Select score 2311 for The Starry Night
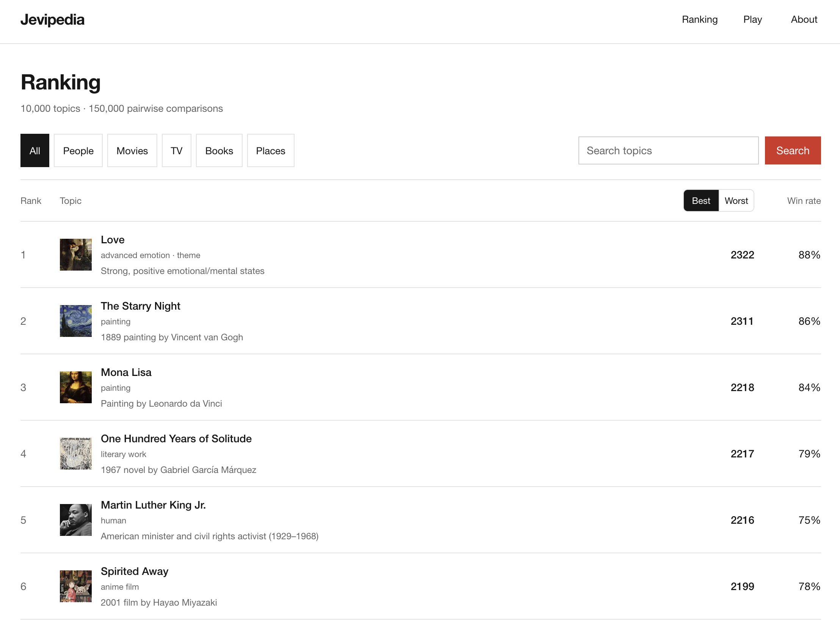This screenshot has height=620, width=840. coord(742,321)
